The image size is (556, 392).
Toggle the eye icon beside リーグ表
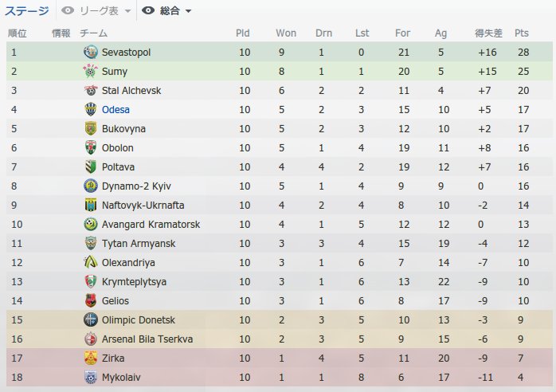coord(68,10)
